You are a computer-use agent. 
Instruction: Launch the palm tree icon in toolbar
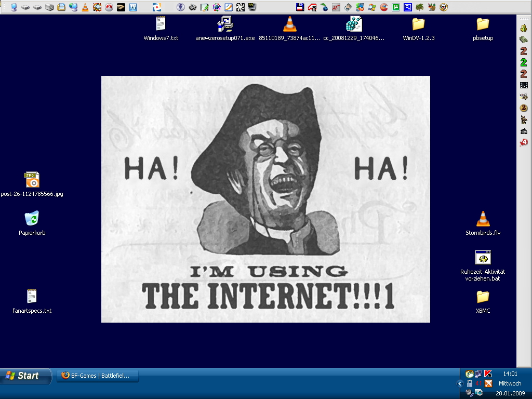420,7
